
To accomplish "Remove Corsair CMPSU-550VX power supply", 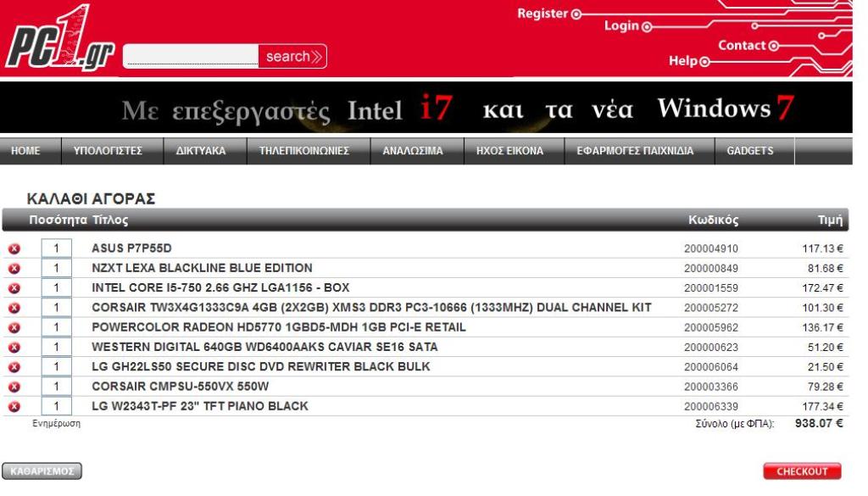I will (x=14, y=387).
